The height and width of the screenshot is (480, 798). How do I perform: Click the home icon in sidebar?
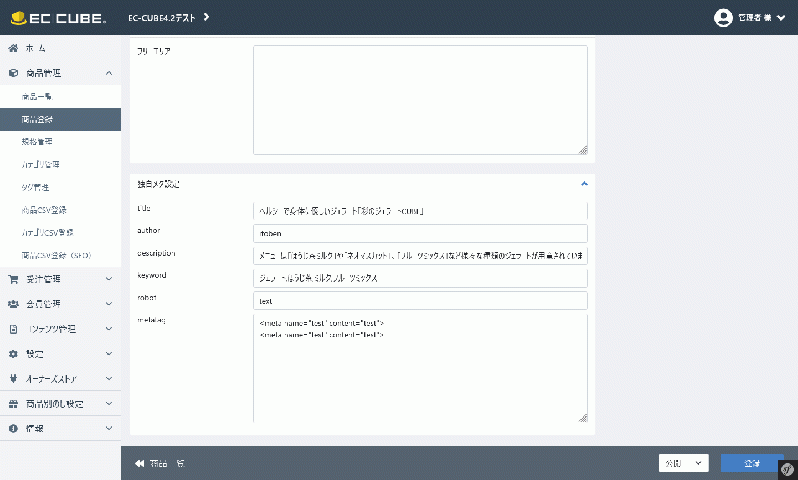(x=13, y=48)
